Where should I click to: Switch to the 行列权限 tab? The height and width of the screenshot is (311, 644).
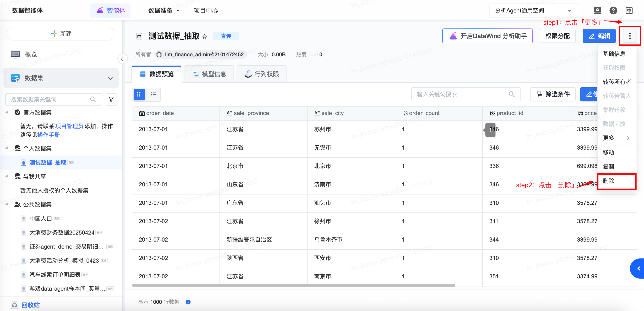pos(262,74)
